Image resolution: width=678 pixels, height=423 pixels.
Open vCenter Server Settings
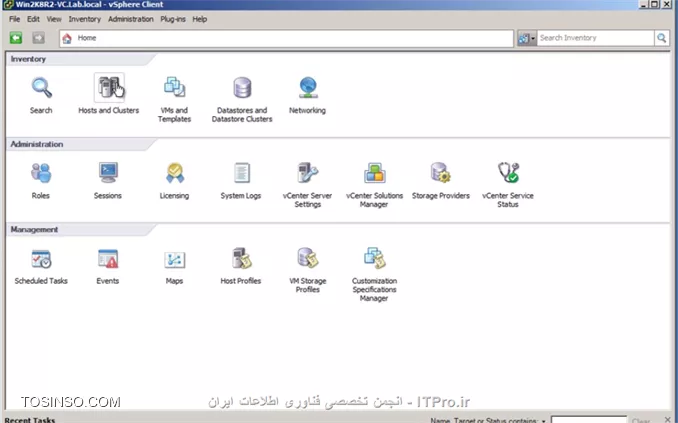coord(308,173)
